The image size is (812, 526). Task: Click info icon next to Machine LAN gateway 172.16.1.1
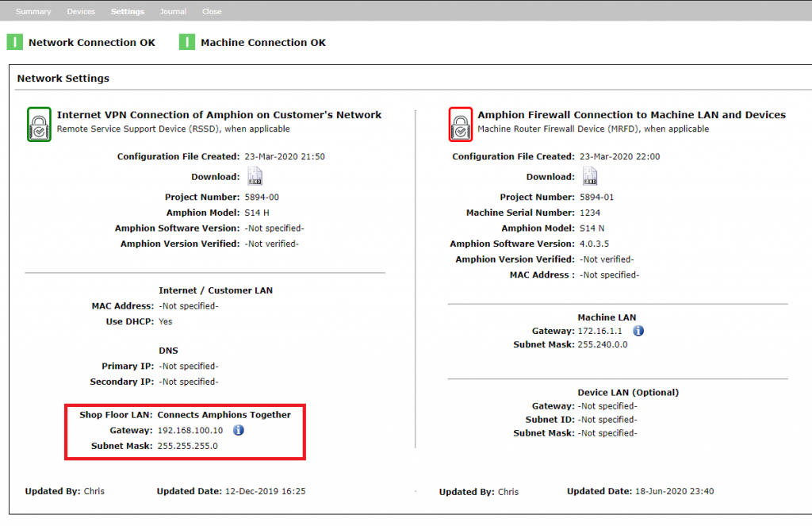[638, 331]
